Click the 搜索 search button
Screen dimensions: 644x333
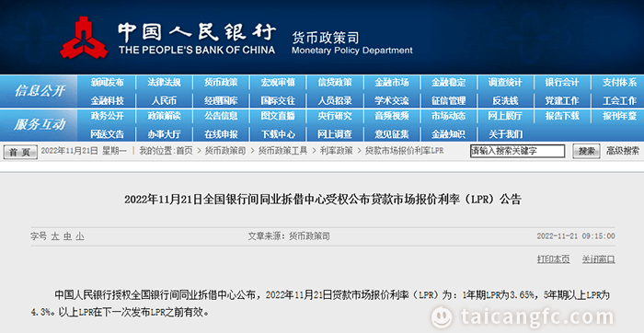pyautogui.click(x=586, y=151)
